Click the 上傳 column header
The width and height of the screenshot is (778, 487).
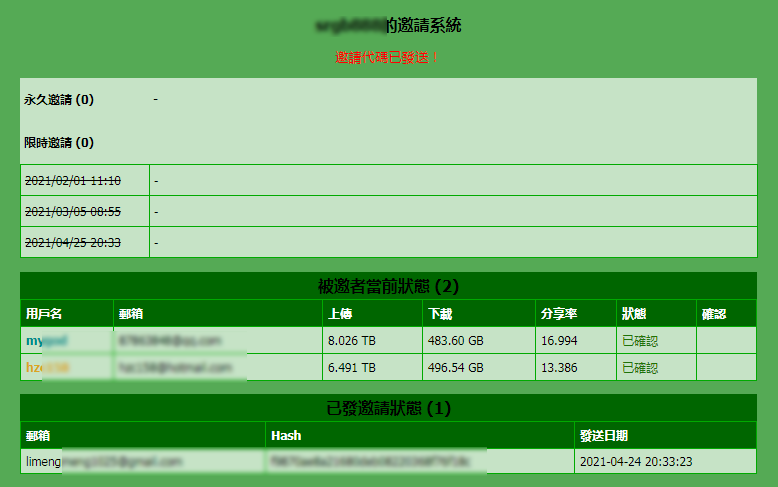coord(340,313)
